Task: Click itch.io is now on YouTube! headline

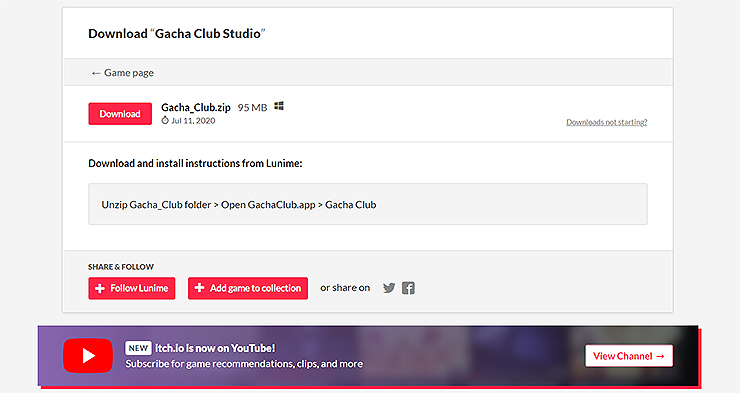Action: pyautogui.click(x=215, y=348)
